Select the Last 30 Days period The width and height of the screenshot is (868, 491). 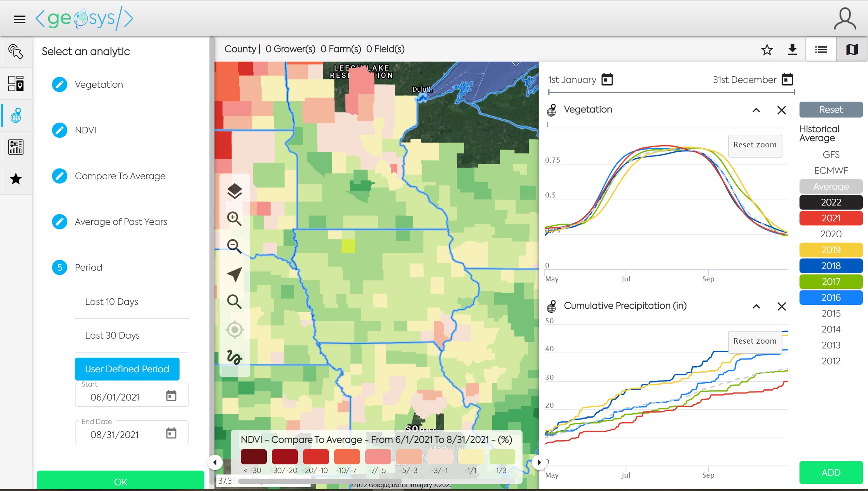(112, 336)
